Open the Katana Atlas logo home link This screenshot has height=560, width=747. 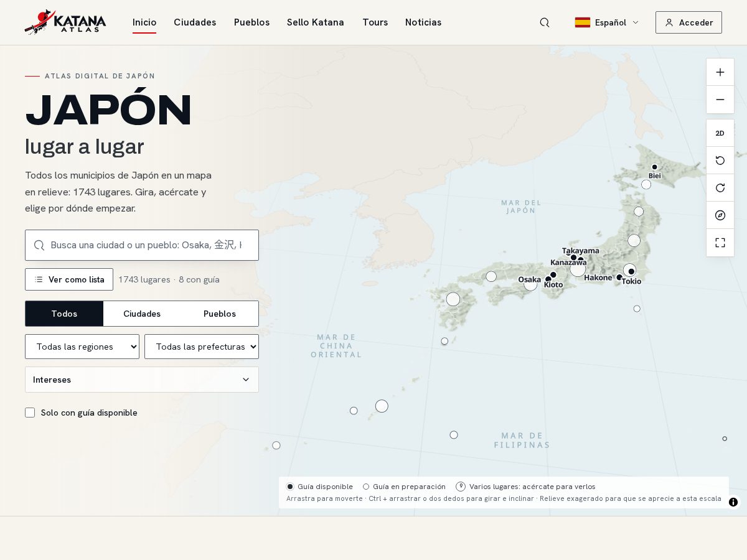[x=65, y=22]
